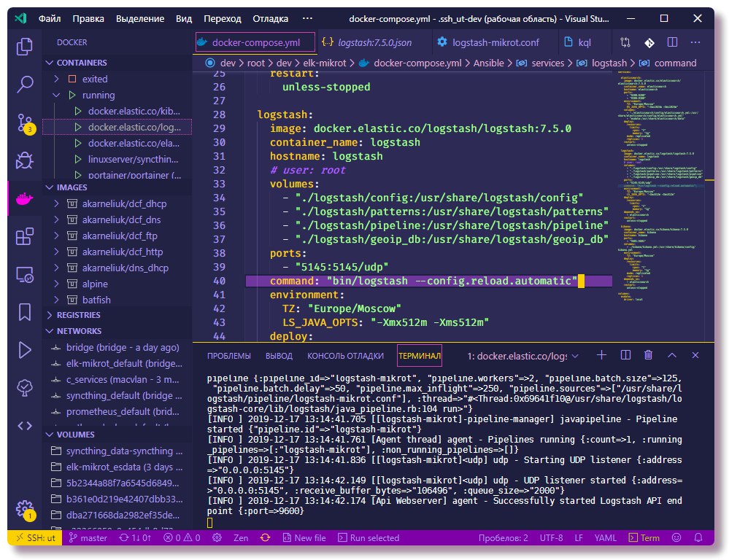Click the play triangle activity bar icon
Image resolution: width=729 pixels, height=560 pixels.
(x=24, y=350)
